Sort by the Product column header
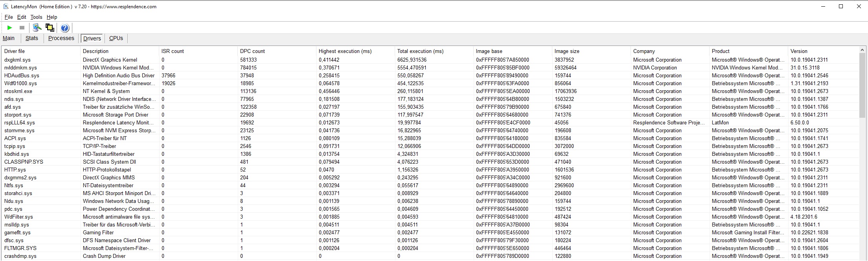The height and width of the screenshot is (261, 868). click(x=748, y=51)
